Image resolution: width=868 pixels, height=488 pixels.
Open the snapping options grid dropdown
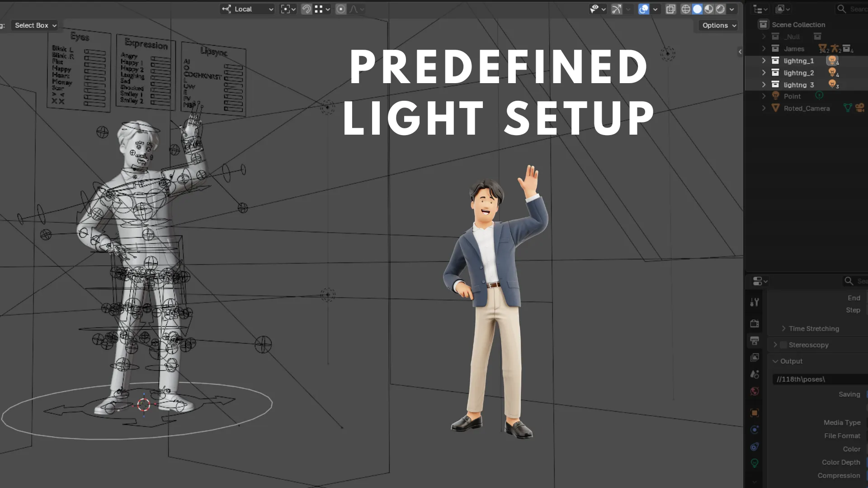click(323, 9)
